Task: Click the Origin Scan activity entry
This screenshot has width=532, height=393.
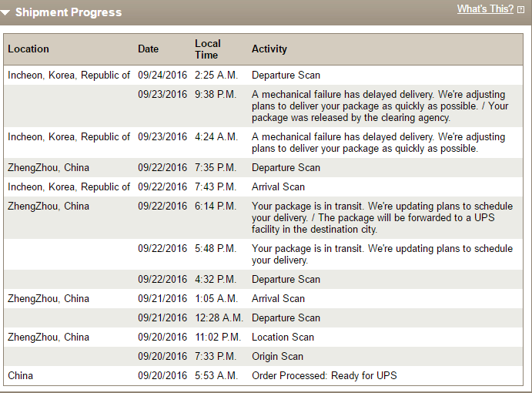Action: click(x=277, y=356)
